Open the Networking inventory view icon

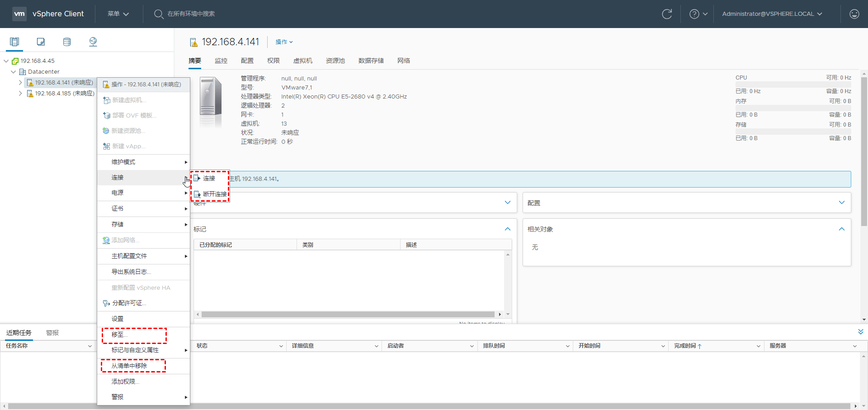tap(93, 42)
